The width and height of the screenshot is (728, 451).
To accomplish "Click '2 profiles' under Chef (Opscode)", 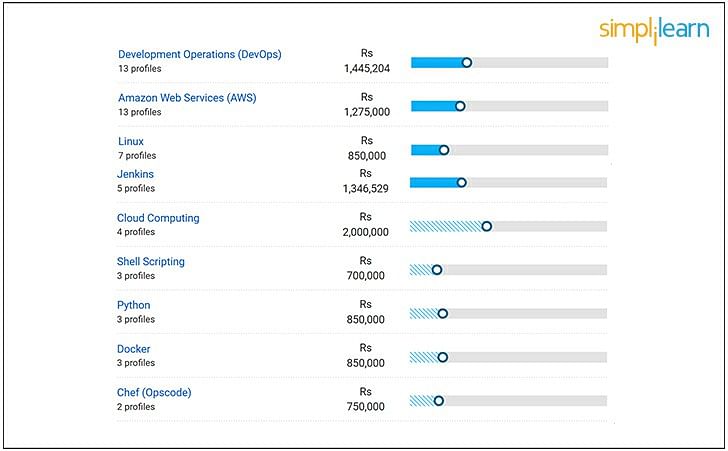I will click(x=136, y=407).
